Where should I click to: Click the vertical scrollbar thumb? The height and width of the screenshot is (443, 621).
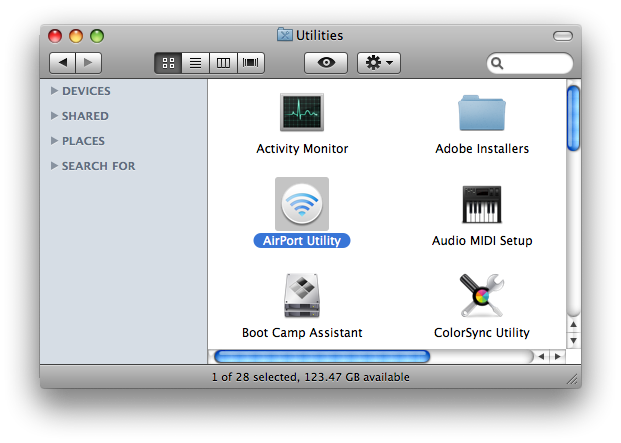pyautogui.click(x=573, y=118)
